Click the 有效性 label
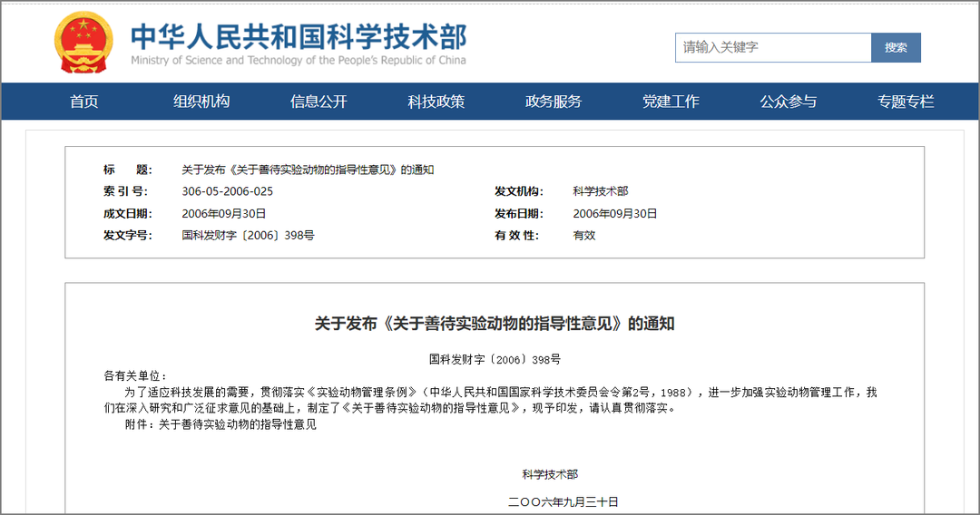980x515 pixels. coord(516,236)
